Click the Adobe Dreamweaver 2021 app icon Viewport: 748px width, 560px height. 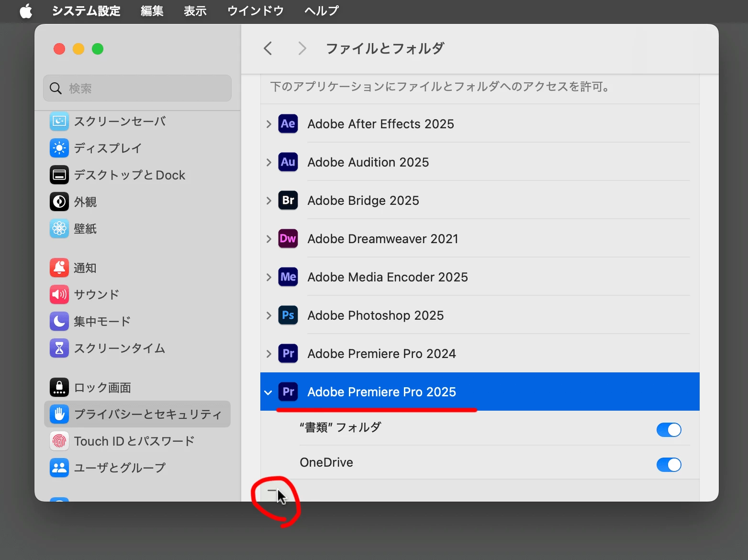(288, 239)
